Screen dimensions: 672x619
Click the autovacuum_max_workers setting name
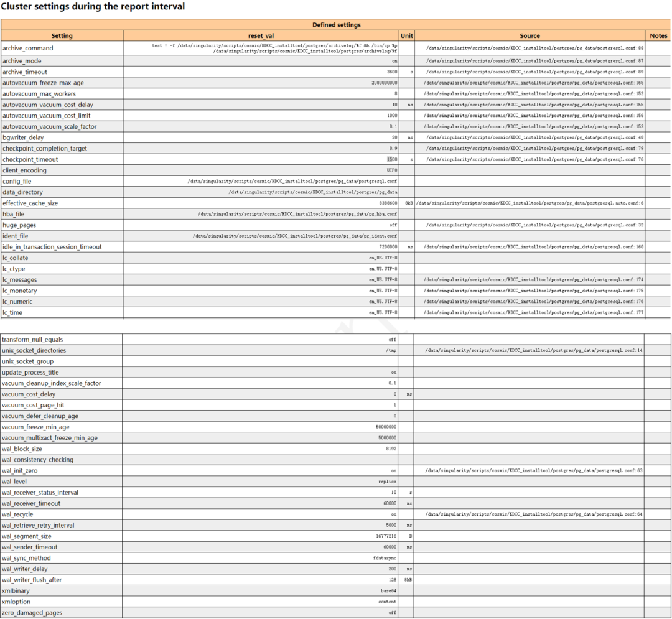(39, 94)
